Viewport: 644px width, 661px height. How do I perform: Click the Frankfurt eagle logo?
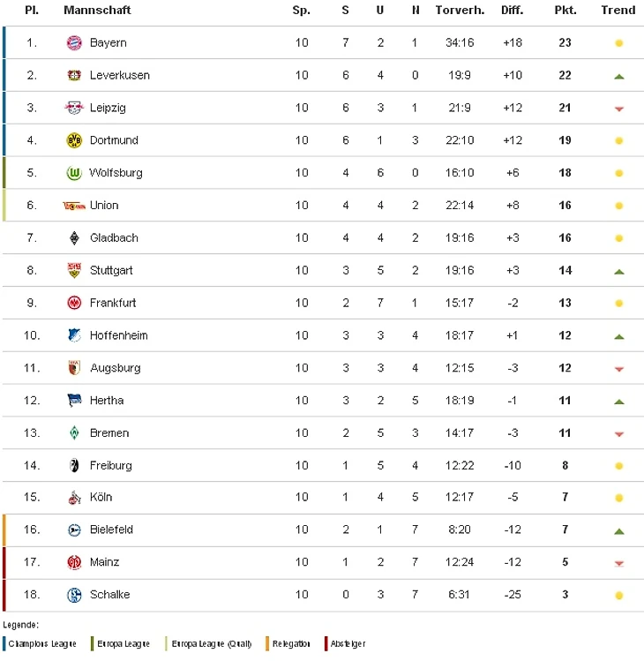click(74, 303)
